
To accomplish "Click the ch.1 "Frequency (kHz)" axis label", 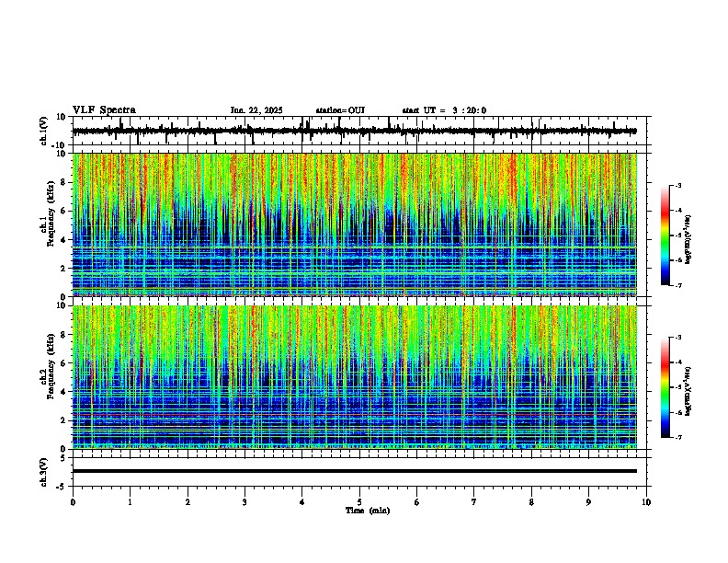I will (x=51, y=213).
